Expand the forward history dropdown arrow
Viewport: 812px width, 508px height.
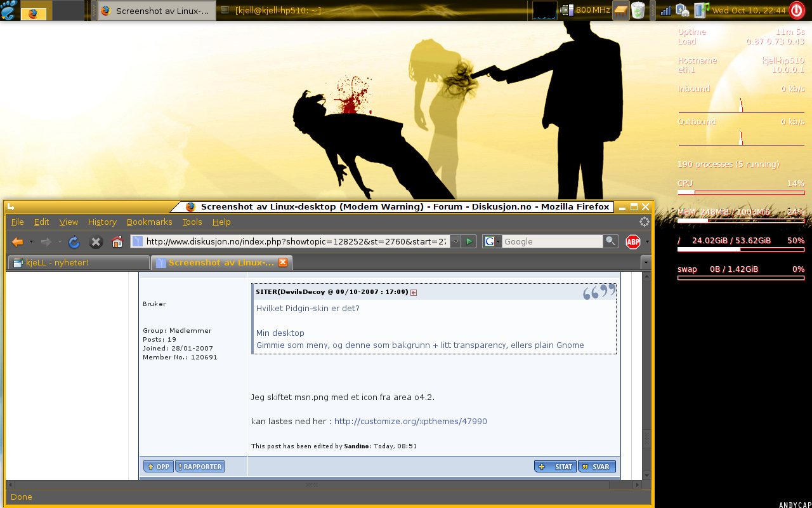click(x=60, y=242)
